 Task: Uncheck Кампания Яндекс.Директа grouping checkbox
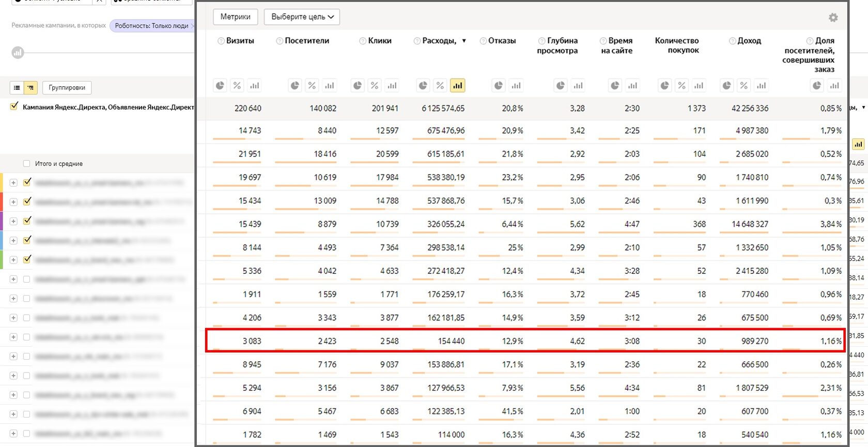pos(14,106)
